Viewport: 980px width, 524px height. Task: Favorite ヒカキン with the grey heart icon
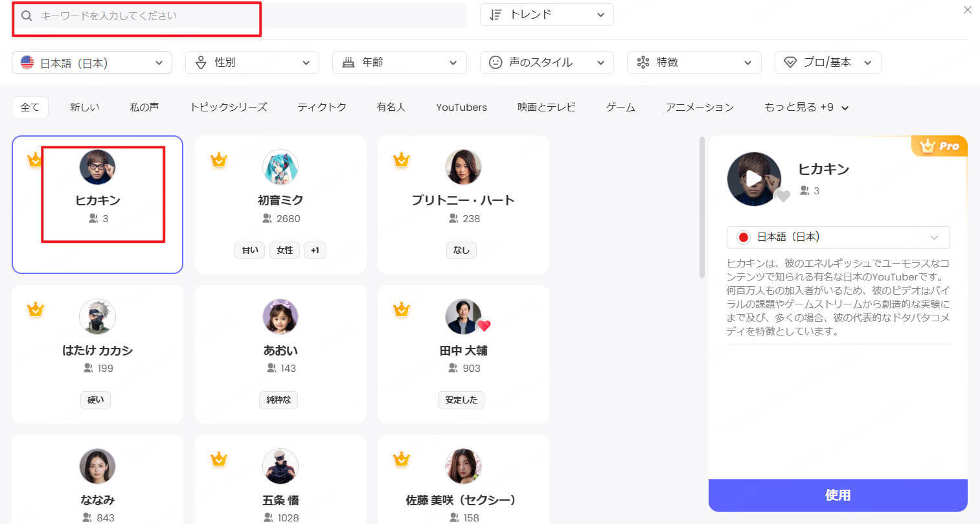coord(783,196)
